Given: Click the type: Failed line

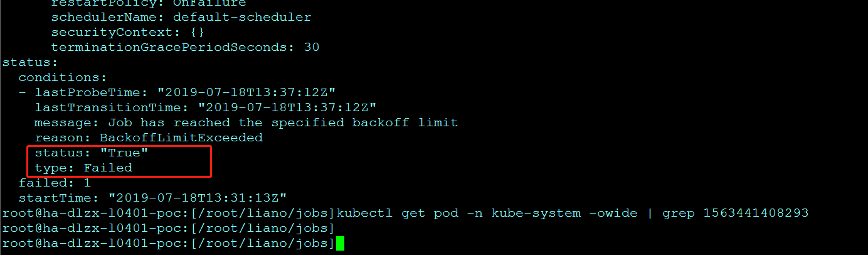Looking at the screenshot, I should (x=83, y=168).
